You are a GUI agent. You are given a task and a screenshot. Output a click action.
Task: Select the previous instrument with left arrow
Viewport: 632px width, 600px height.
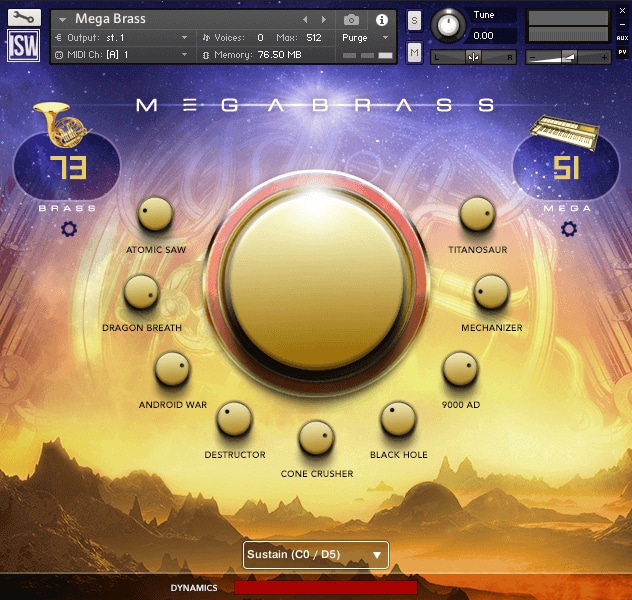pyautogui.click(x=306, y=20)
